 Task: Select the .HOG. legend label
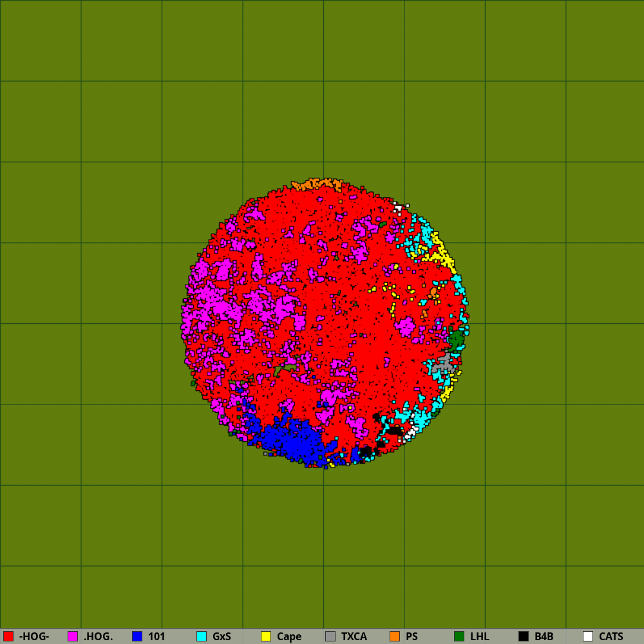(x=98, y=637)
